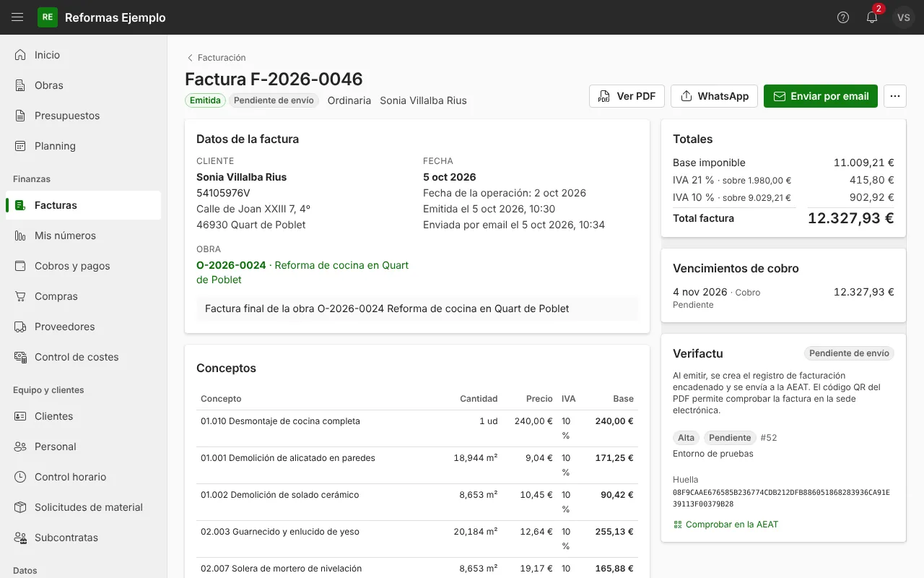Click the Control de costes icon
Viewport: 924px width, 578px height.
pos(20,357)
